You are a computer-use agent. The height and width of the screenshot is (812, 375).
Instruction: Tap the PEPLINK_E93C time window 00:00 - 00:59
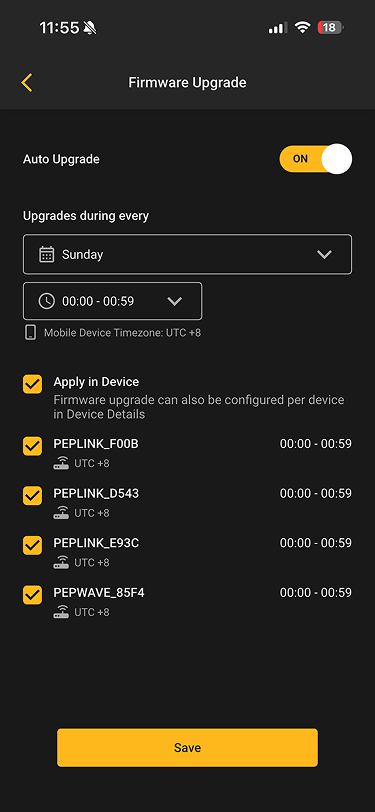[315, 543]
